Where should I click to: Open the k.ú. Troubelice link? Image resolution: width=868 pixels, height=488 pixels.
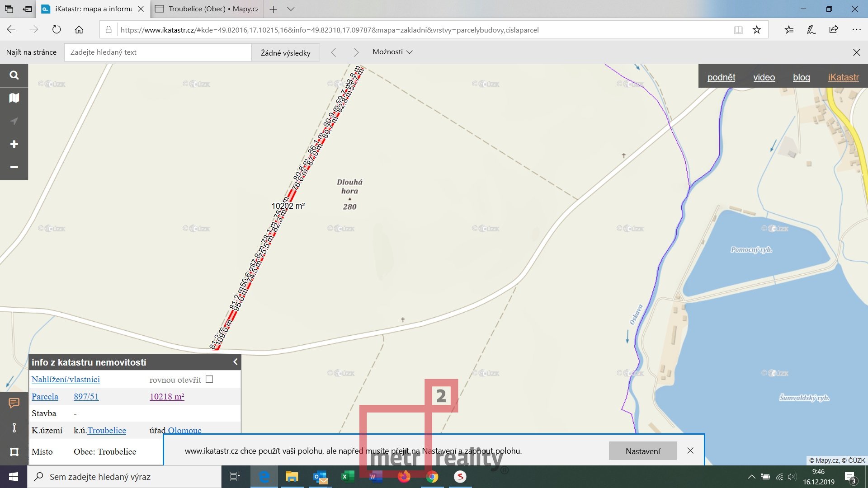coord(107,431)
